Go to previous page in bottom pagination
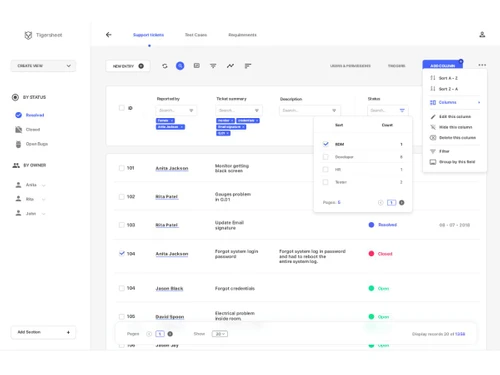The image size is (500, 375). (149, 334)
